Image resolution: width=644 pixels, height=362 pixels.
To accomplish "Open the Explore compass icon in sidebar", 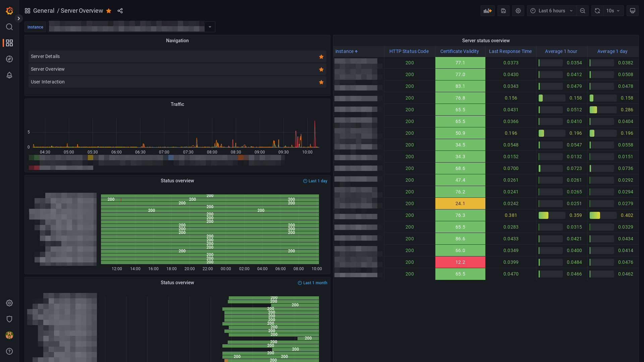I will pyautogui.click(x=9, y=59).
